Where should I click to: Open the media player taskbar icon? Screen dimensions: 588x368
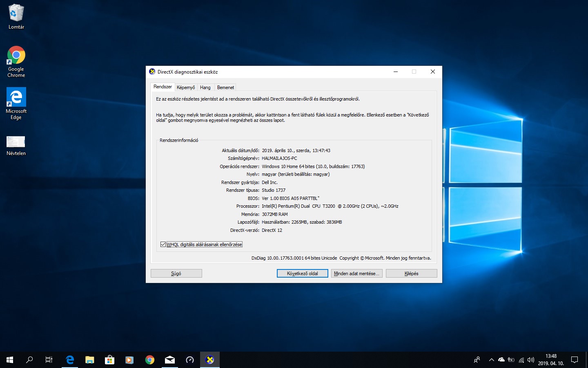[x=129, y=360]
